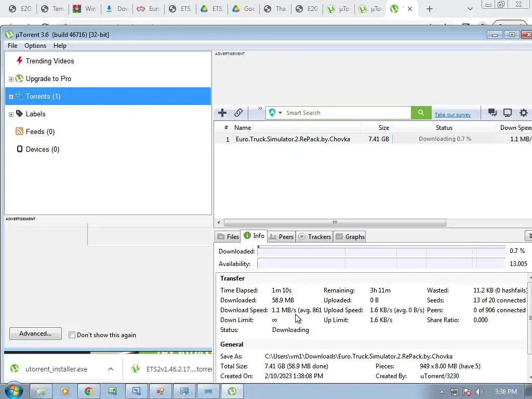The height and width of the screenshot is (399, 532).
Task: Select Feeds (0) in the sidebar
Action: tap(40, 131)
